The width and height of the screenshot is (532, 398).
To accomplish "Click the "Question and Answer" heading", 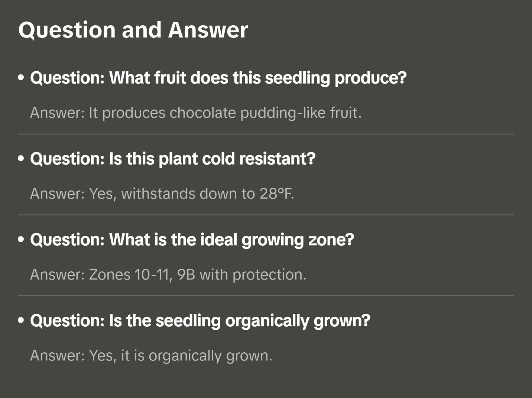I will pyautogui.click(x=133, y=30).
